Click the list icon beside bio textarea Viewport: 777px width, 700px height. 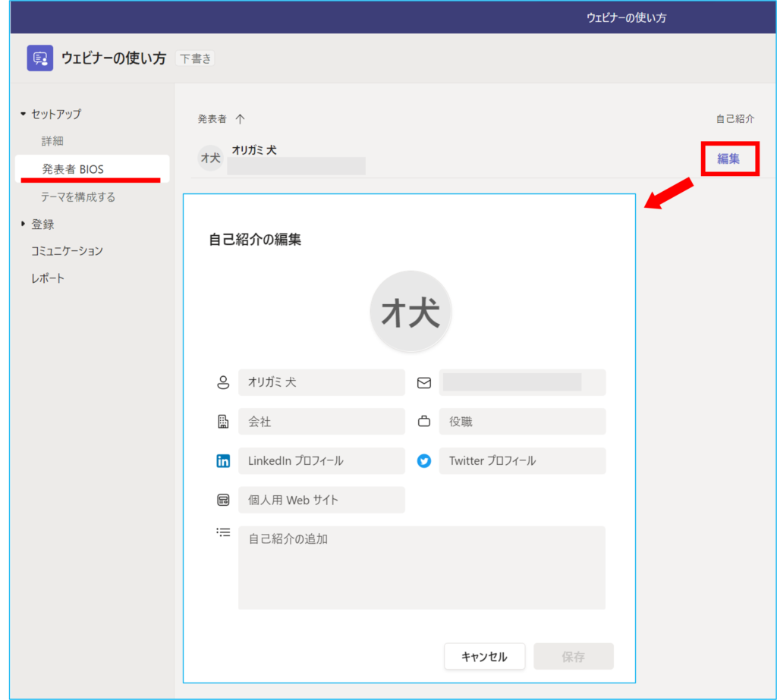tap(223, 533)
